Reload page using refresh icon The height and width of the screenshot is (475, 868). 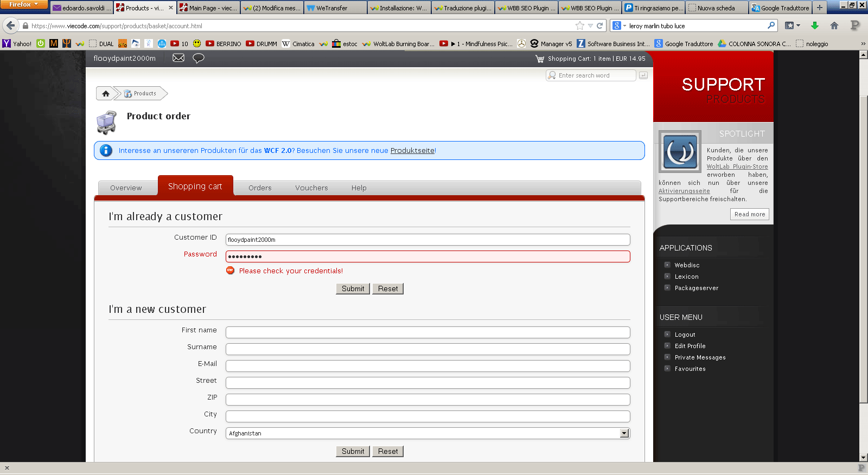pyautogui.click(x=600, y=25)
